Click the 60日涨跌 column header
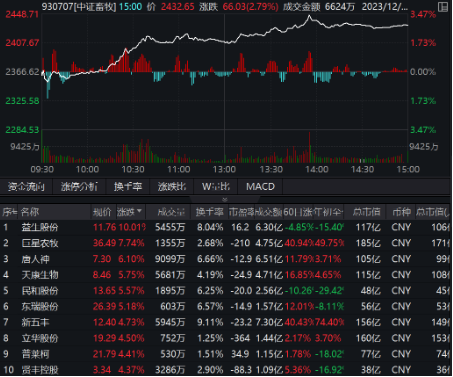The width and height of the screenshot is (453, 377). pos(298,212)
